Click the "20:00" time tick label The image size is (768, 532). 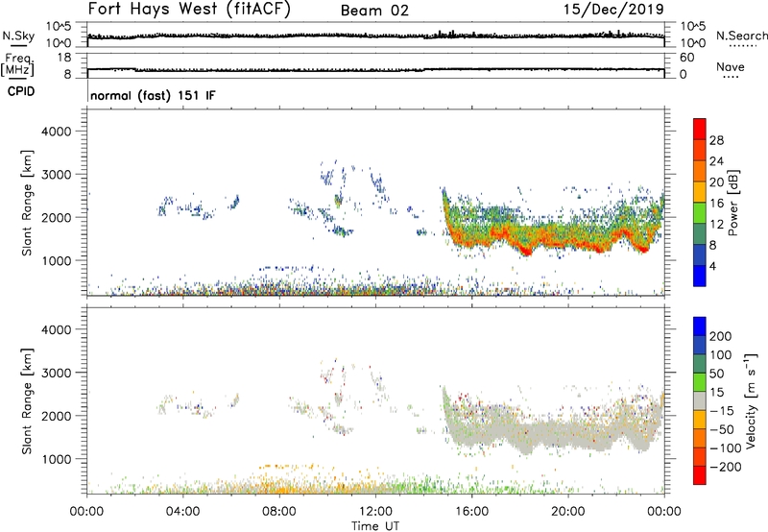[x=568, y=512]
